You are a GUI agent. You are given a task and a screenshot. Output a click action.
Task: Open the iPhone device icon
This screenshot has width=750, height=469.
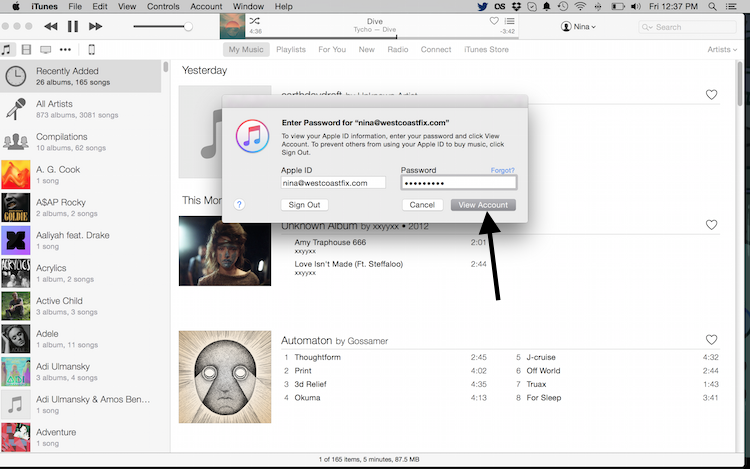(x=91, y=49)
